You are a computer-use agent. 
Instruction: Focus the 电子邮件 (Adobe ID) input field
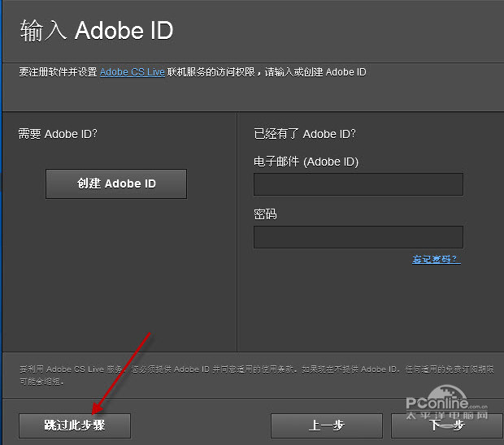tap(358, 184)
